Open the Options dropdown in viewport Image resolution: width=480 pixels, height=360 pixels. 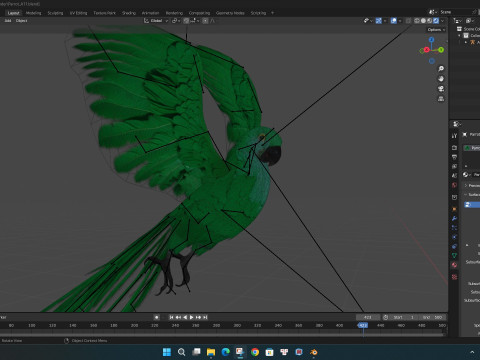point(436,30)
